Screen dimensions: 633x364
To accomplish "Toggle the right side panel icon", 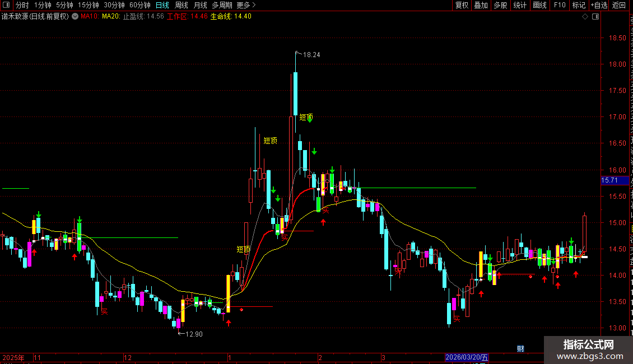I will 595,17.
